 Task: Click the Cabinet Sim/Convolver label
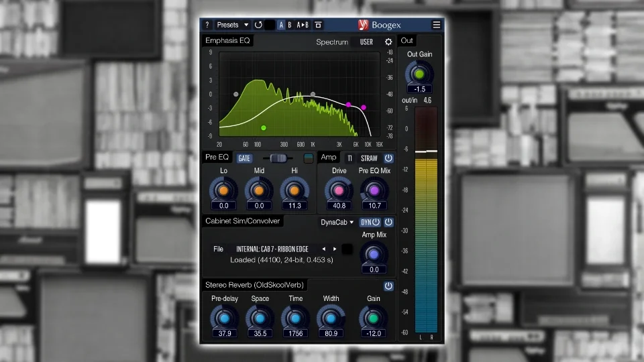242,221
